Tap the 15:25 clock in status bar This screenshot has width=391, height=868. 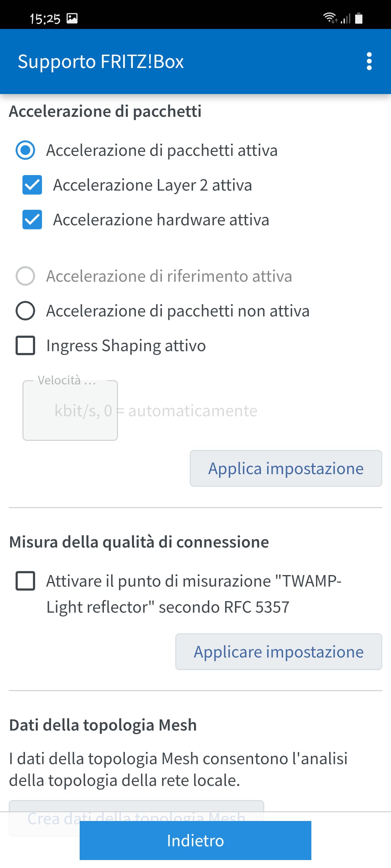pyautogui.click(x=45, y=18)
